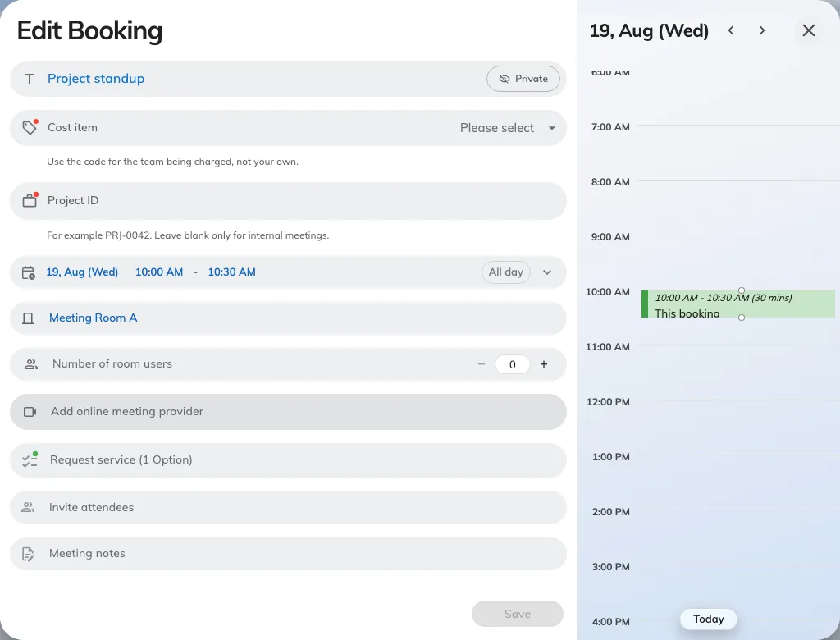Screen dimensions: 840x640
Task: Click Add online meeting provider
Action: (288, 412)
